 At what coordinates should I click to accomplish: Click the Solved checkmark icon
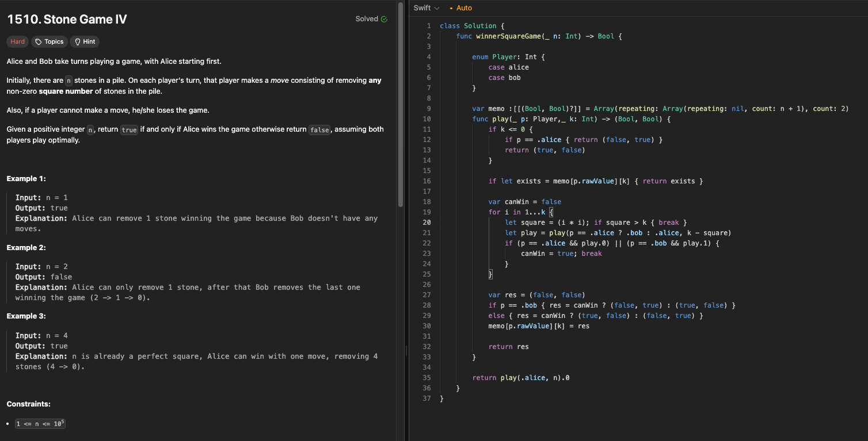coord(384,19)
